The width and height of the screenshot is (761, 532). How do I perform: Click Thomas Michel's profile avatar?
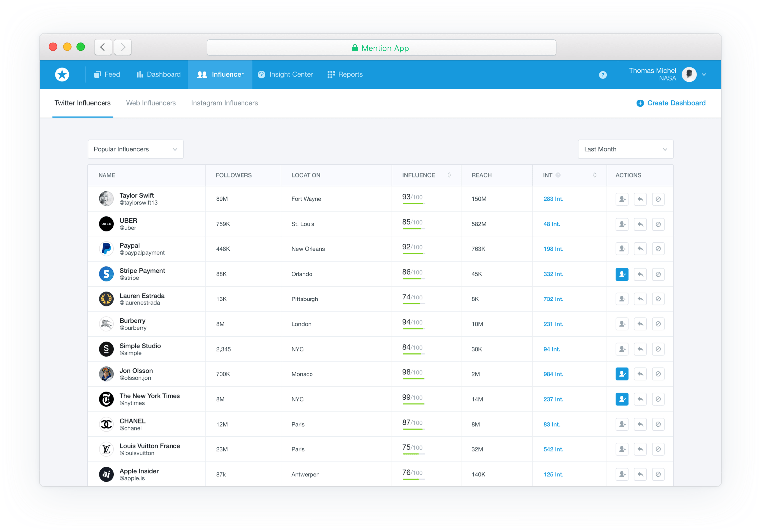(x=689, y=74)
